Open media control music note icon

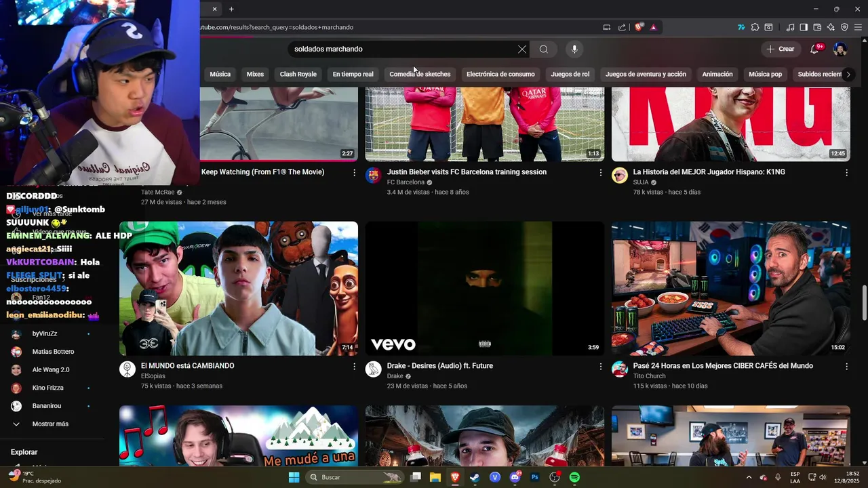[x=790, y=27]
